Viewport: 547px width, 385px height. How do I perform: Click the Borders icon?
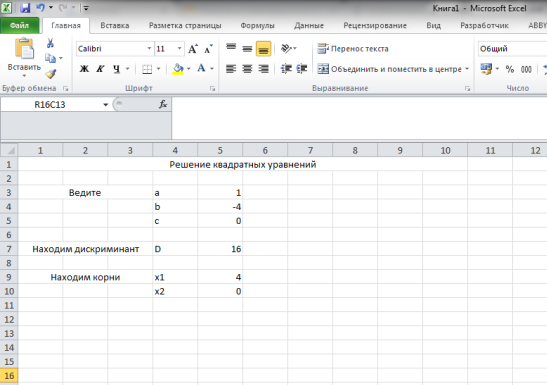(x=147, y=69)
